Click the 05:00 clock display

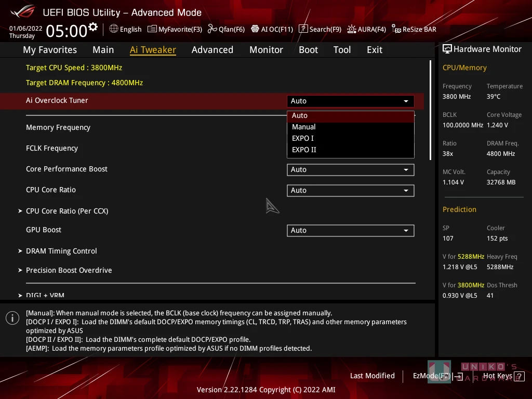66,31
